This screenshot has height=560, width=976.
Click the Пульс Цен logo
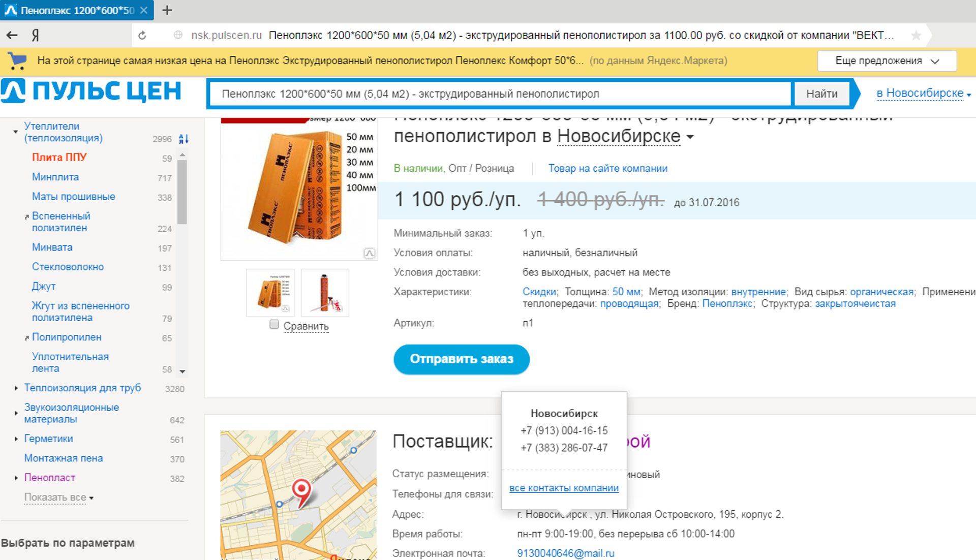(x=91, y=91)
